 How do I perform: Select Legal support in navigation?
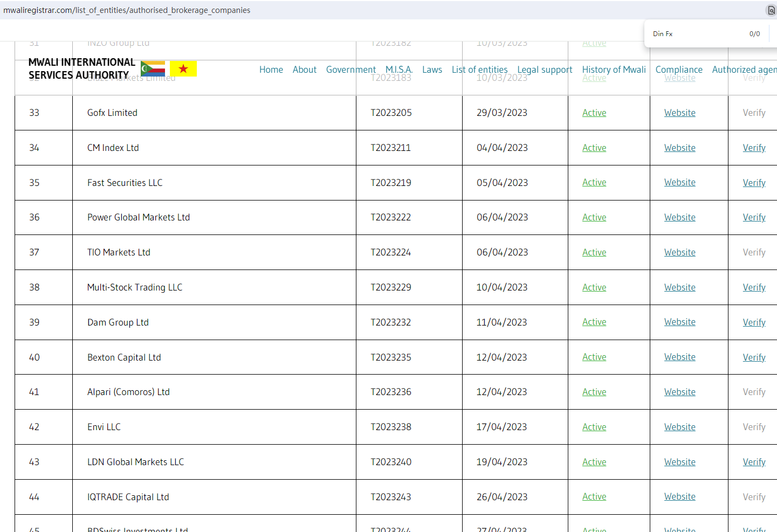click(545, 70)
